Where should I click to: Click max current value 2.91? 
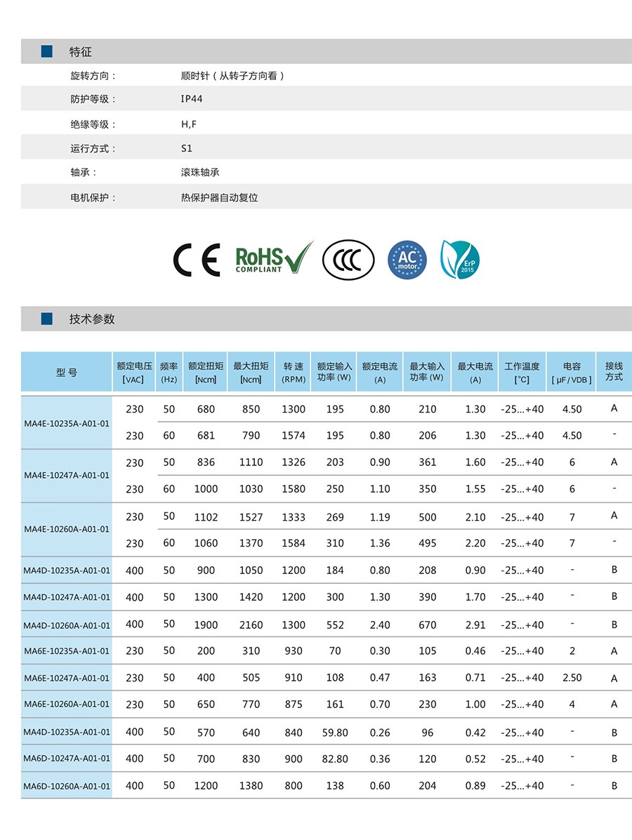(475, 625)
